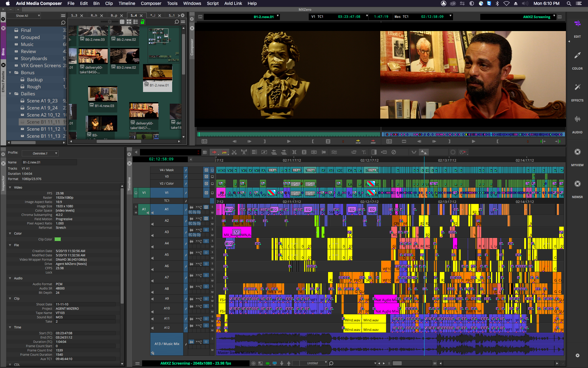Mute the A2 audio track
The width and height of the screenshot is (588, 368).
coord(212,224)
